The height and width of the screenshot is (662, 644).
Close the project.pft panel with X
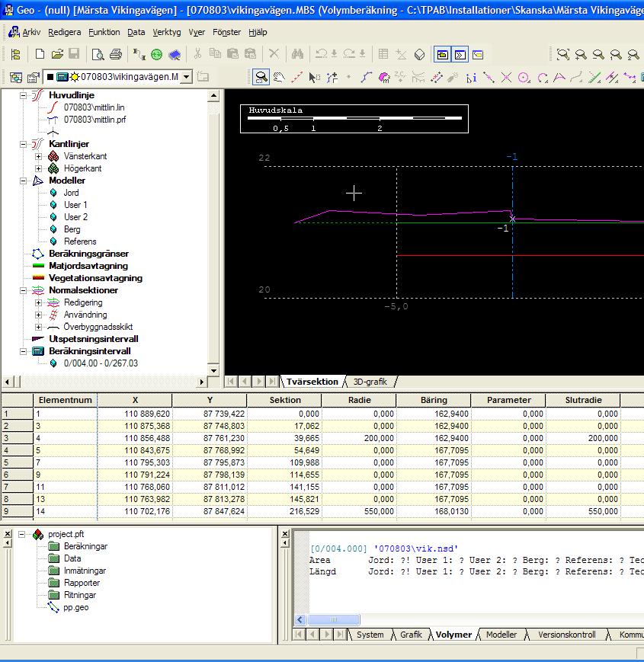click(8, 534)
